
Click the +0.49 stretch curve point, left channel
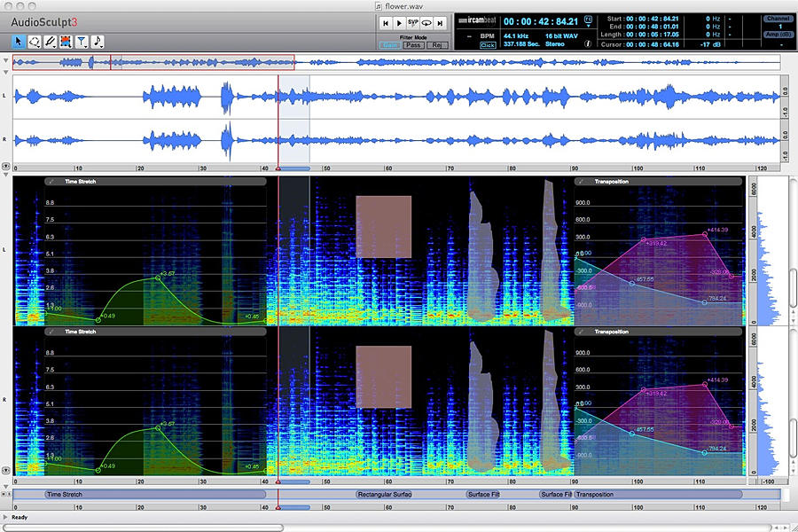pos(98,320)
